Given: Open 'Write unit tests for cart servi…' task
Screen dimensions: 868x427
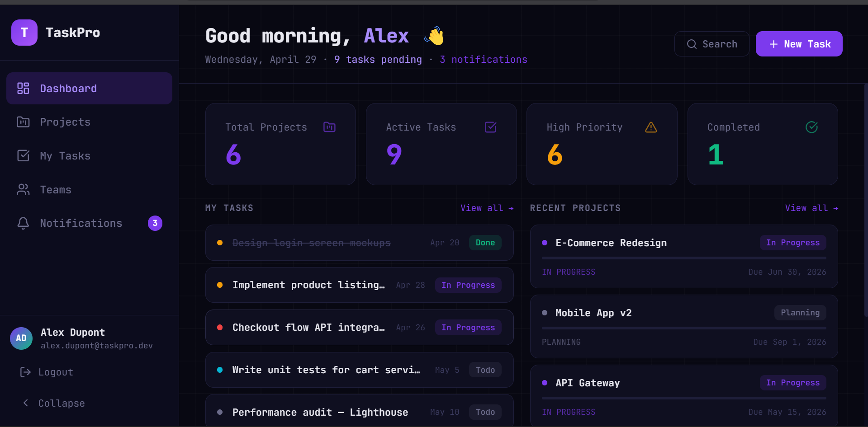Looking at the screenshot, I should click(360, 370).
